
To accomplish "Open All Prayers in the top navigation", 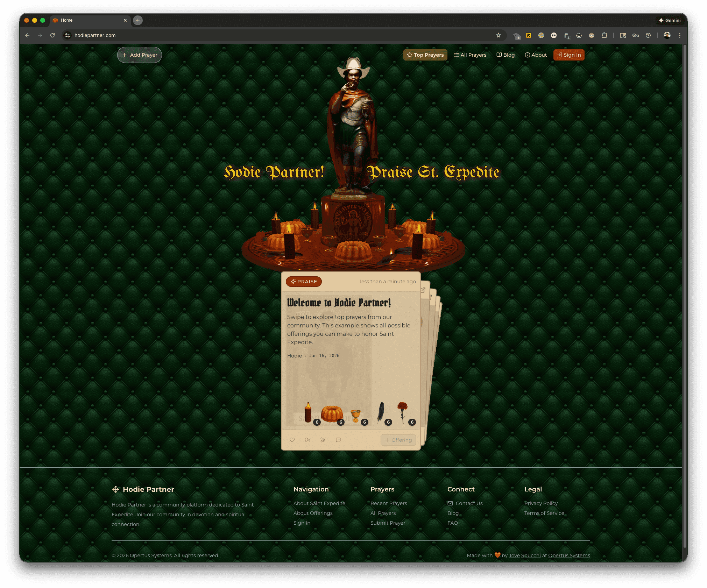I will pos(470,55).
